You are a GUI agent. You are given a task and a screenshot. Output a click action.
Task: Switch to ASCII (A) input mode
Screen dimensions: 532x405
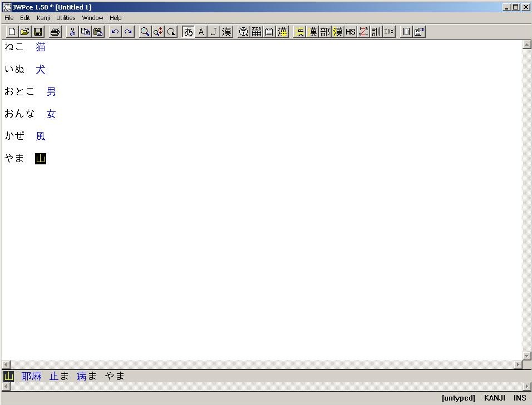tap(201, 32)
